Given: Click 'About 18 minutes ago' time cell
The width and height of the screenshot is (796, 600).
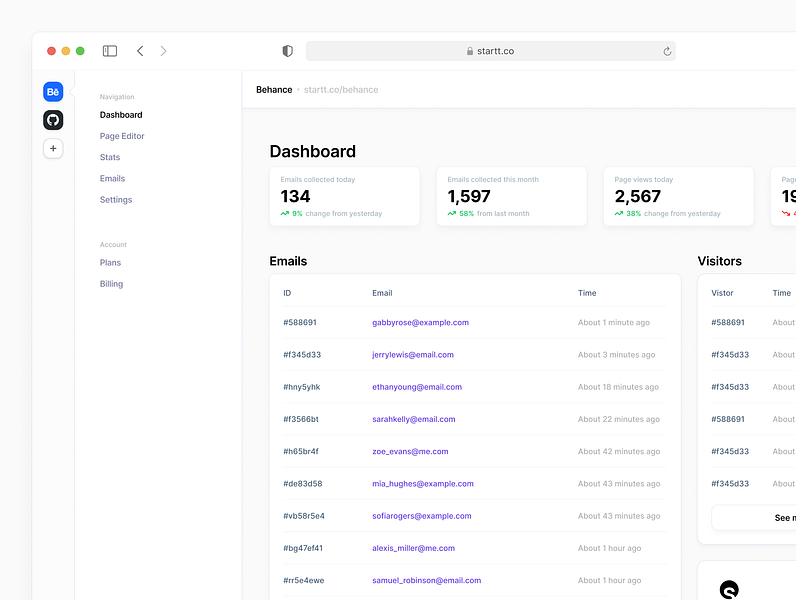Looking at the screenshot, I should [618, 387].
